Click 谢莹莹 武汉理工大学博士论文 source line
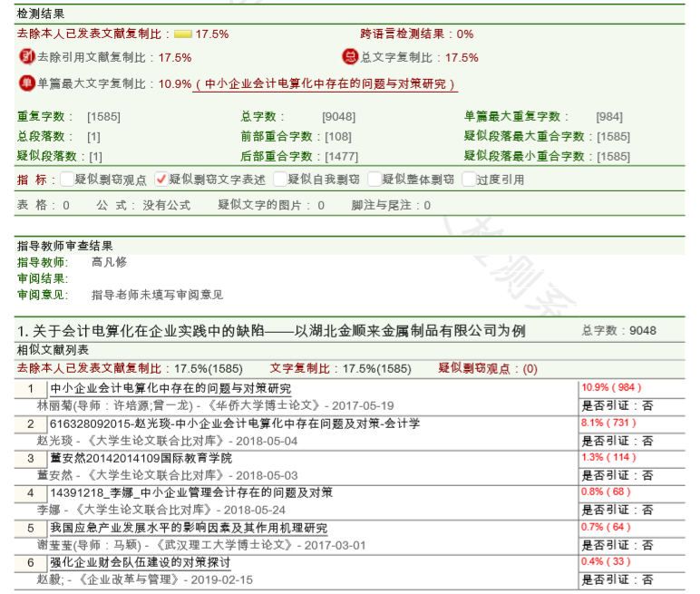Screen dimensions: 700x594 201,545
